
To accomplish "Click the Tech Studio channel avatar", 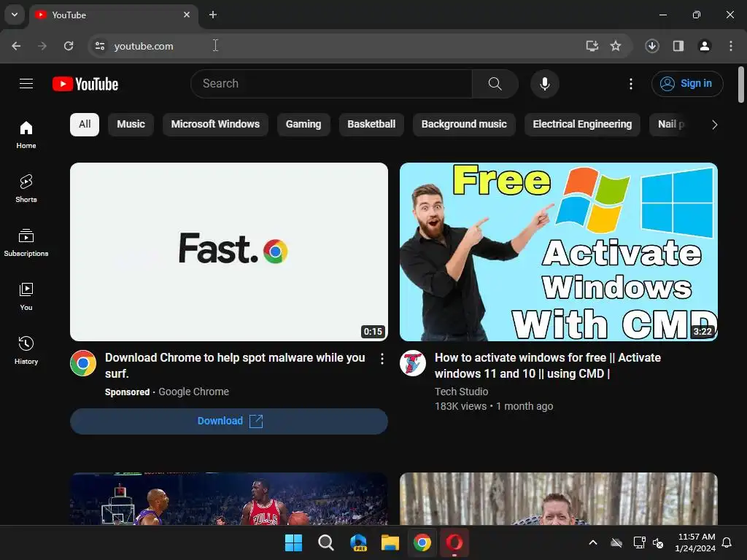I will coord(413,363).
